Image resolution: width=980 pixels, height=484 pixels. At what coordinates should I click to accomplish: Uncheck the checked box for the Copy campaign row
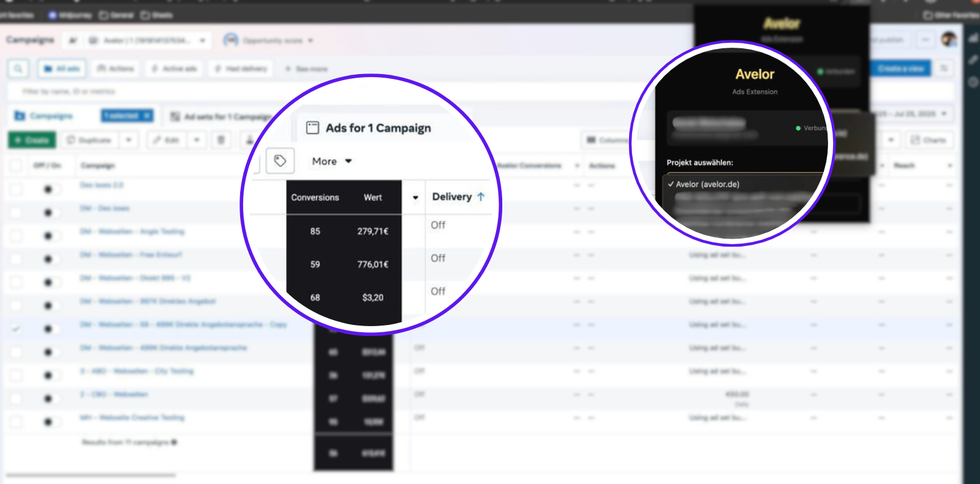pyautogui.click(x=17, y=329)
